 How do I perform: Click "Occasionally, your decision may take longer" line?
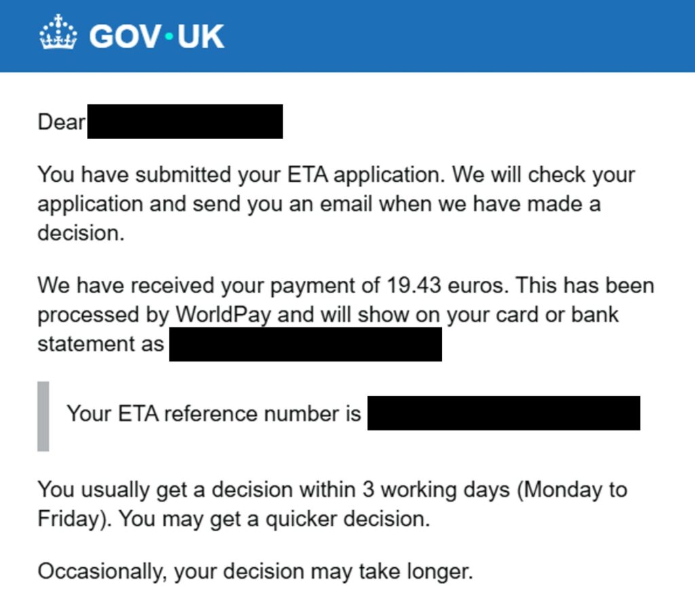click(x=255, y=571)
